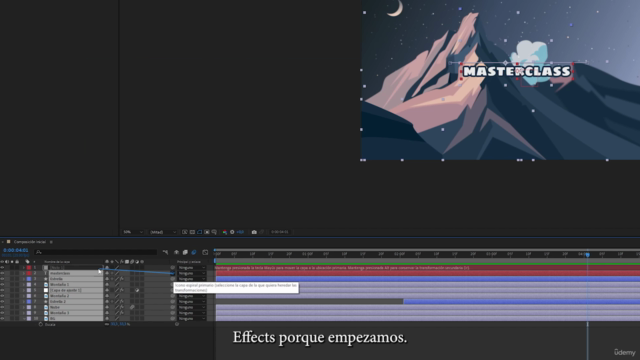640x360 pixels.
Task: Click the pick whip of Estrella layer
Action: [x=173, y=279]
